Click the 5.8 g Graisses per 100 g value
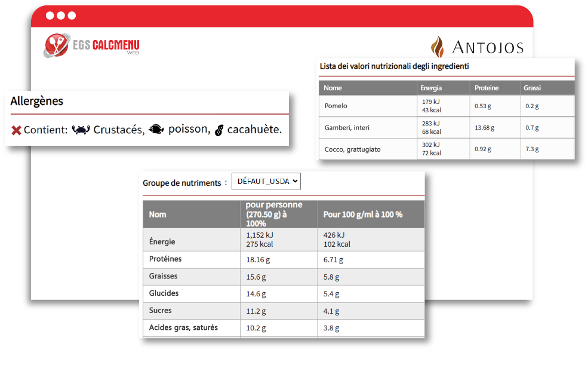Image resolution: width=588 pixels, height=377 pixels. pos(331,277)
